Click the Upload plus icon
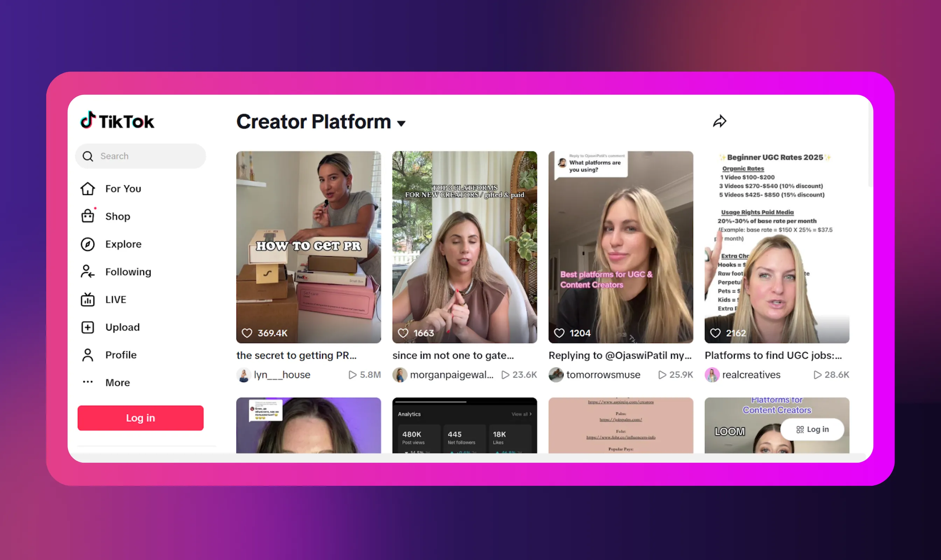The width and height of the screenshot is (941, 560). pyautogui.click(x=87, y=327)
